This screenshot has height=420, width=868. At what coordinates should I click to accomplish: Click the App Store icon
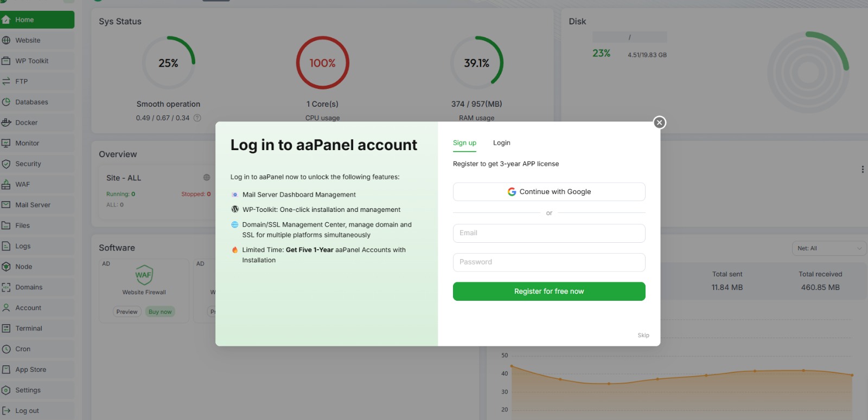7,370
